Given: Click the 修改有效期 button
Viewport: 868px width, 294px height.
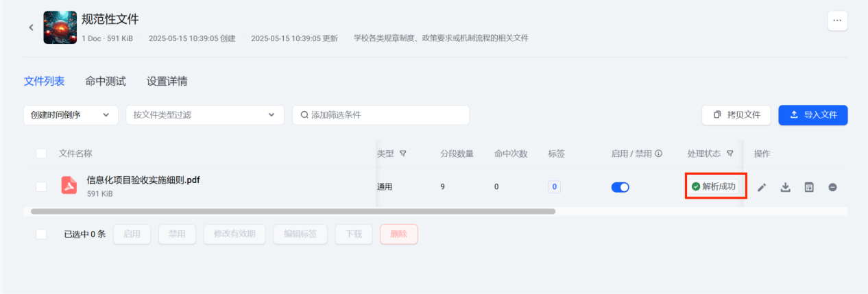Looking at the screenshot, I should [x=234, y=234].
